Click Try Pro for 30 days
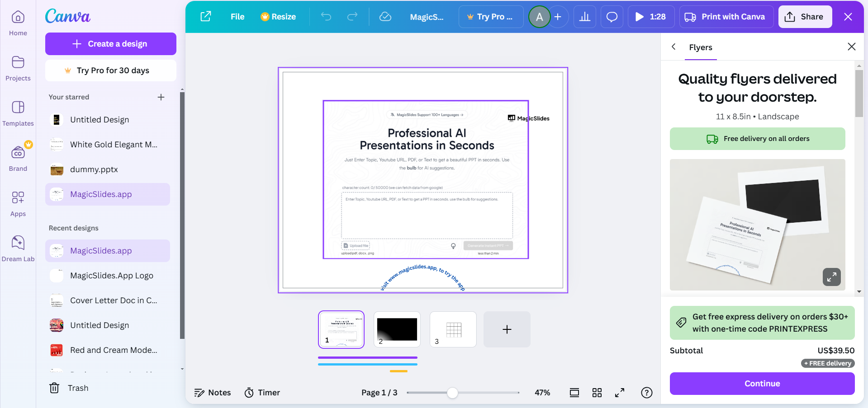868x408 pixels. pos(111,70)
